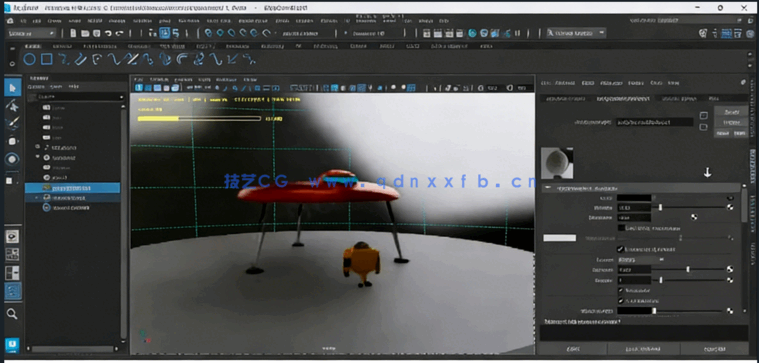Viewport: 759px width, 363px height.
Task: Toggle the upper of the two stacked checked checkboxes
Action: click(x=621, y=290)
